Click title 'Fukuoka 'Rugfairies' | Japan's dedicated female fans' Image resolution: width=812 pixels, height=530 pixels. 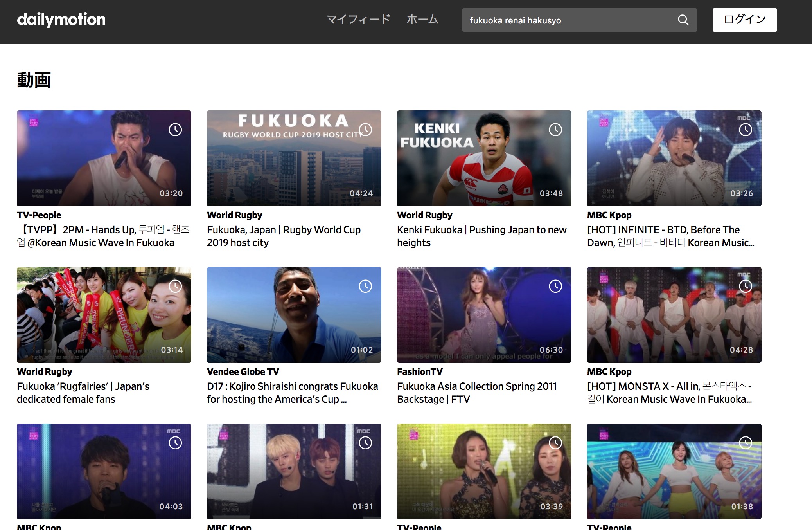tap(83, 393)
